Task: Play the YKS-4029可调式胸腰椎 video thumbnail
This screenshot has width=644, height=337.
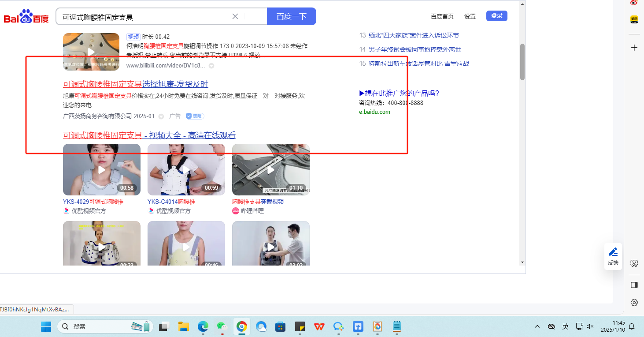Action: pyautogui.click(x=102, y=170)
